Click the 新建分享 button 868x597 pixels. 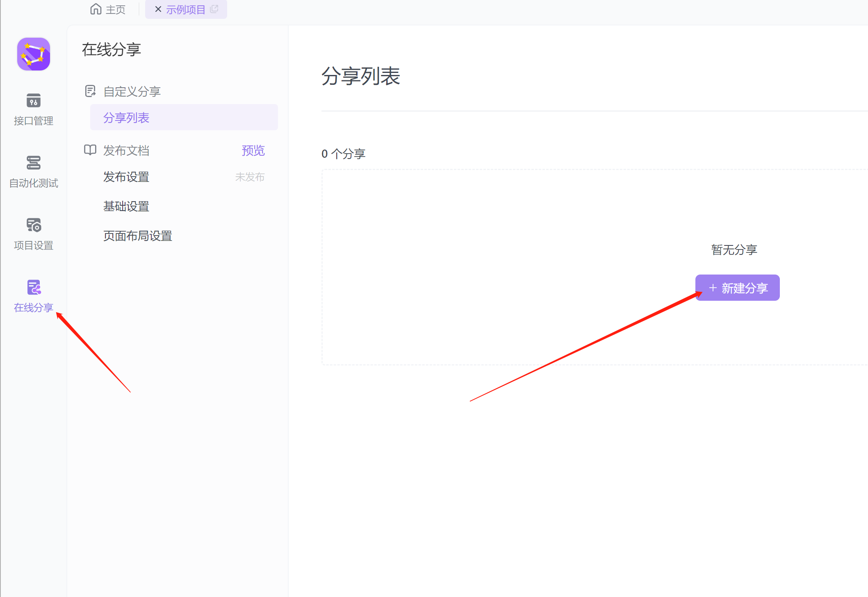(738, 288)
